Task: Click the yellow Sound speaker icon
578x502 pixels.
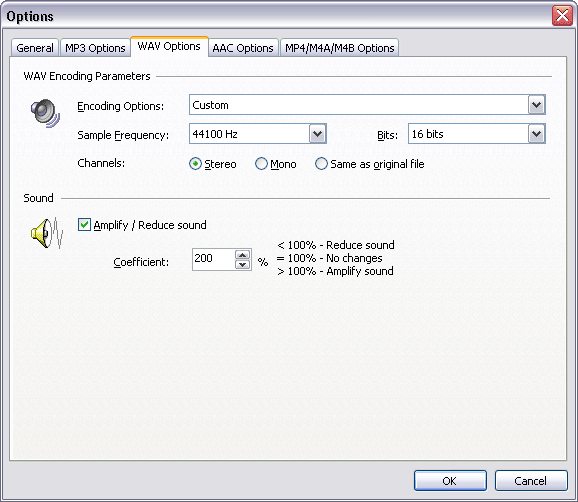Action: [x=47, y=233]
